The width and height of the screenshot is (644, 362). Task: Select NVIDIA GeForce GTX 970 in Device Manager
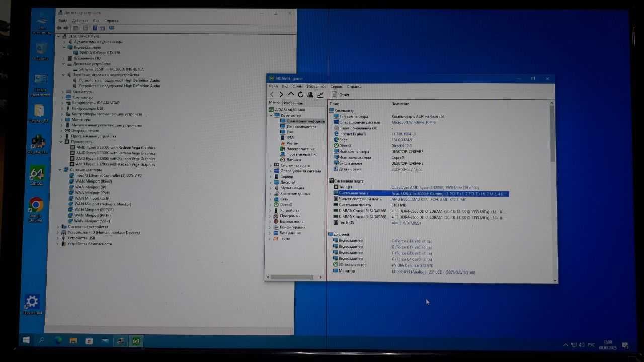click(100, 53)
